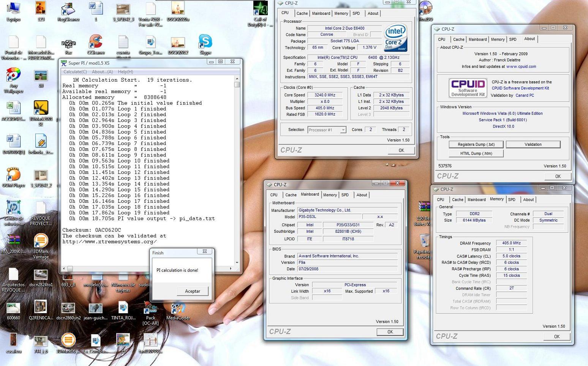Launch 3DMark Vantage shortcut
588x366 pixels.
41,246
